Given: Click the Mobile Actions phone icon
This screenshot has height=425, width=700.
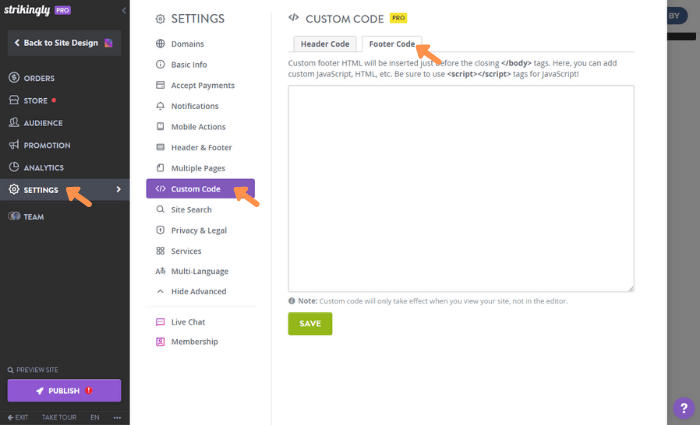Looking at the screenshot, I should [x=160, y=126].
